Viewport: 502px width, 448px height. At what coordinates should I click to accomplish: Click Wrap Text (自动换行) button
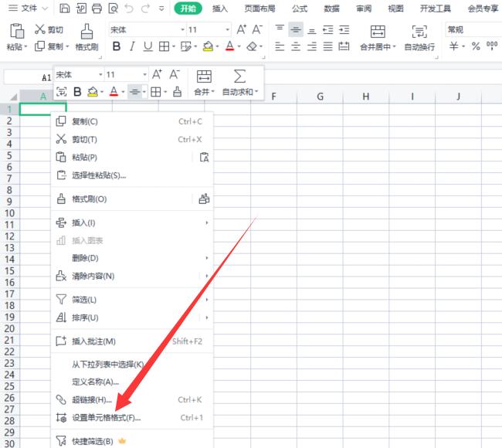419,38
